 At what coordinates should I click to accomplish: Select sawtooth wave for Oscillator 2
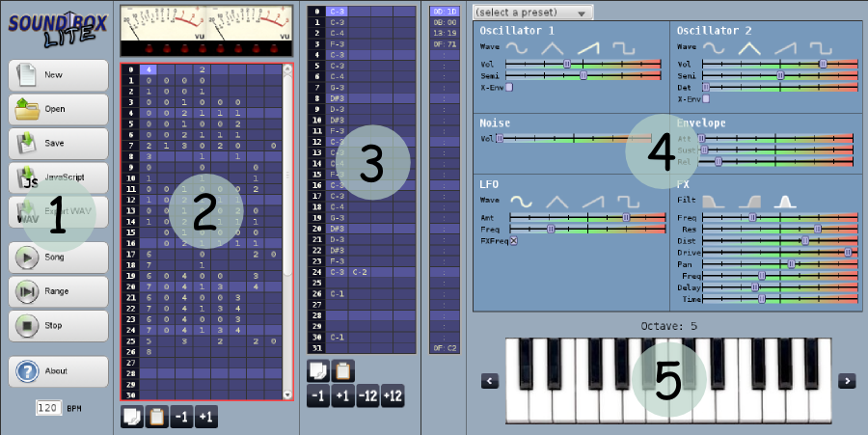[x=785, y=48]
